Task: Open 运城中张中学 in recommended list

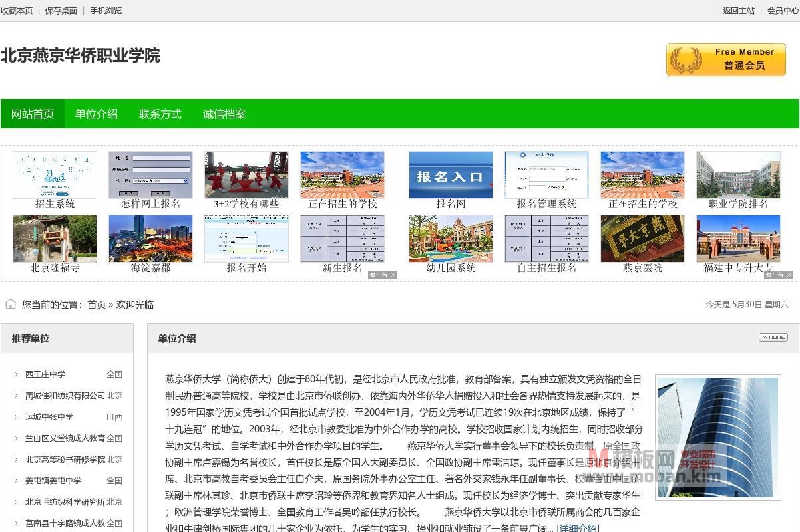Action: click(x=49, y=417)
